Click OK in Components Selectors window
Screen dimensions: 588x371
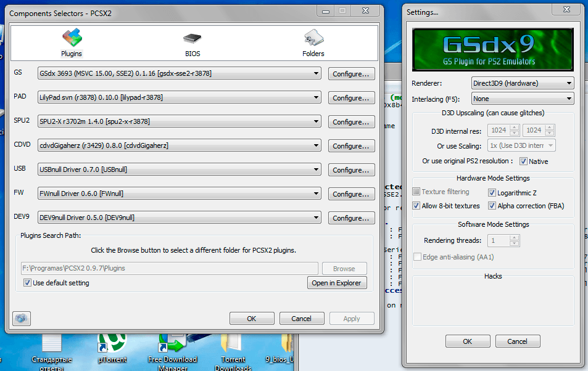point(252,319)
